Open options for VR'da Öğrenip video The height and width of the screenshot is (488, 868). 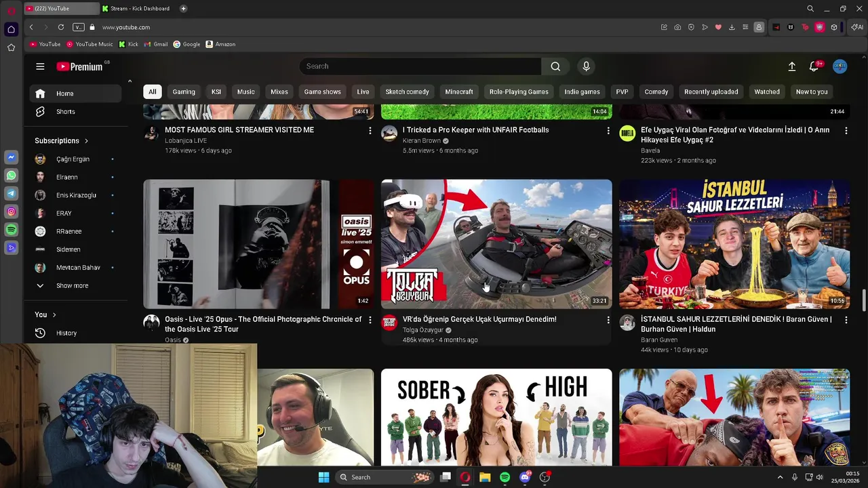(608, 320)
